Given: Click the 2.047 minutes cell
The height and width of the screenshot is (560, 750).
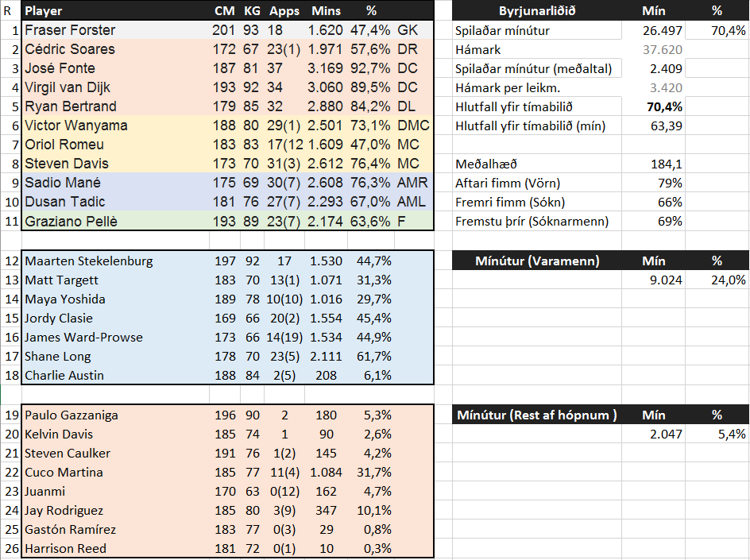Looking at the screenshot, I should (653, 434).
